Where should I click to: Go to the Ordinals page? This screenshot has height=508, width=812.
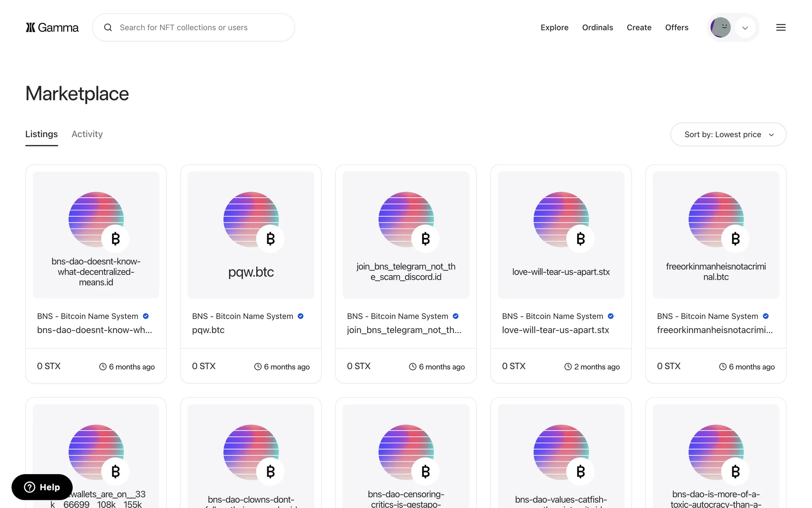[597, 28]
